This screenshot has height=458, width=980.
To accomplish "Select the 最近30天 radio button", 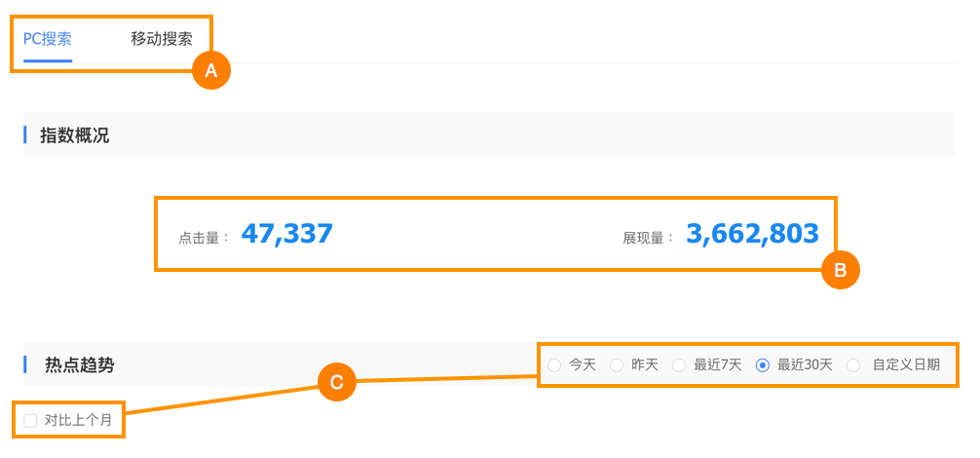I will click(763, 365).
